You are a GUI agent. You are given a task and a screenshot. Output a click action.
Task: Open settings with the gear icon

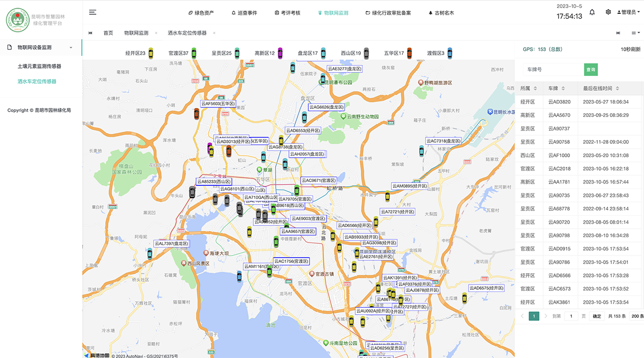(x=608, y=12)
